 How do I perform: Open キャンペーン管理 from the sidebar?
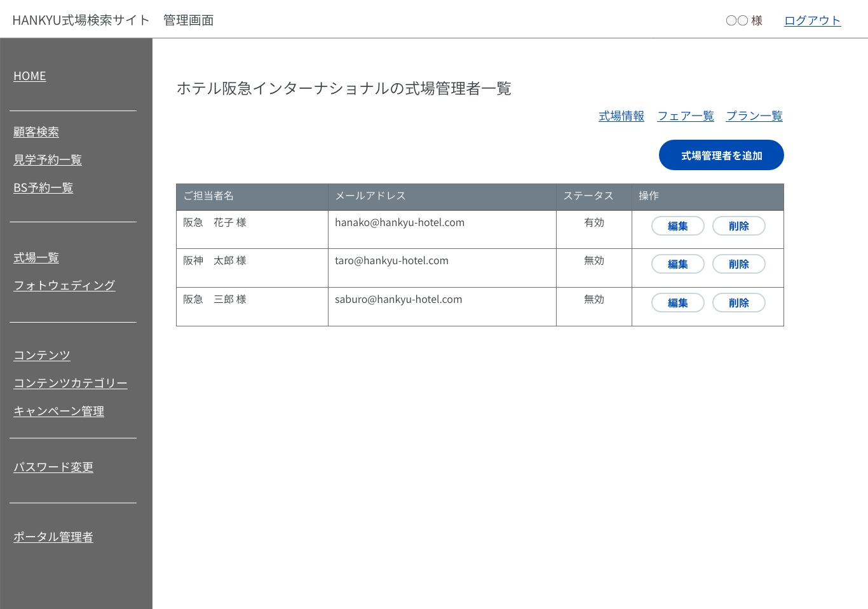tap(58, 412)
